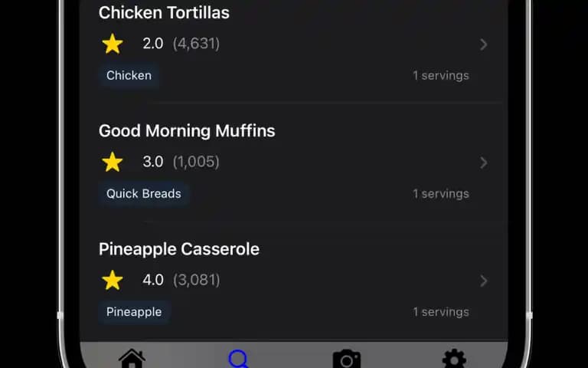Open the Chicken Tortillas recipe title
The height and width of the screenshot is (368, 588).
click(x=164, y=13)
